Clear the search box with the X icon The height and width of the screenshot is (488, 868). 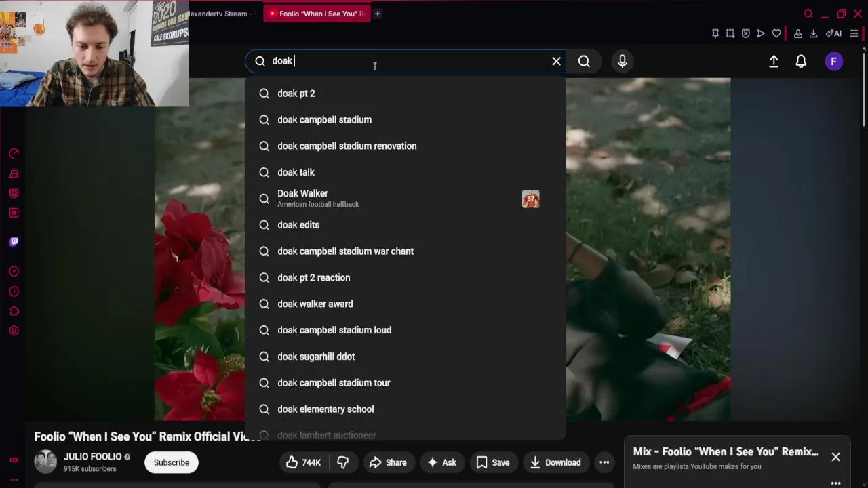(556, 61)
